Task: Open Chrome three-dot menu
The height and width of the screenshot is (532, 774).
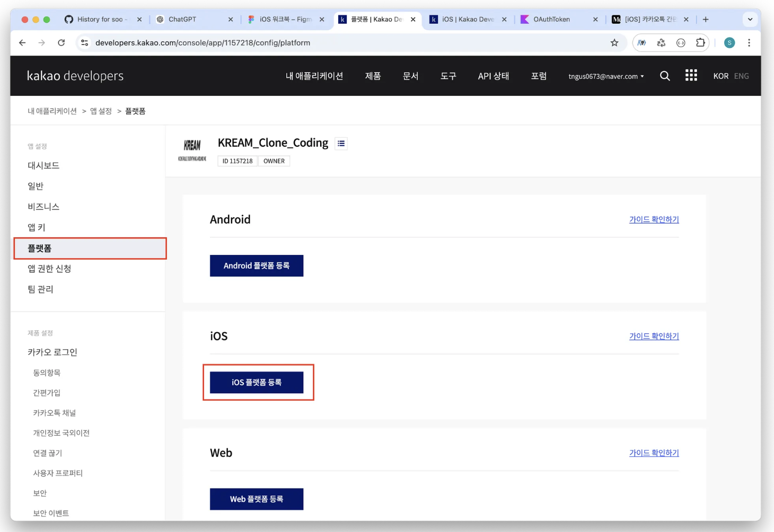Action: (x=749, y=43)
